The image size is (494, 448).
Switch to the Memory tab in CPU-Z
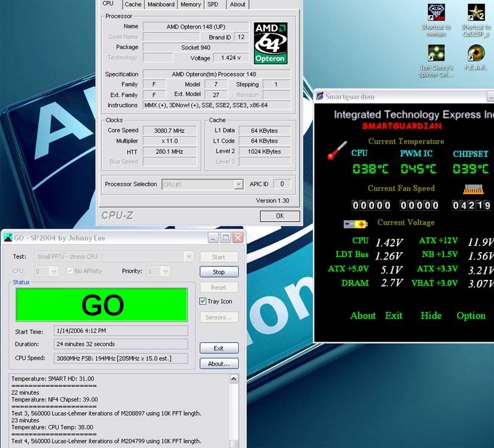tap(191, 4)
